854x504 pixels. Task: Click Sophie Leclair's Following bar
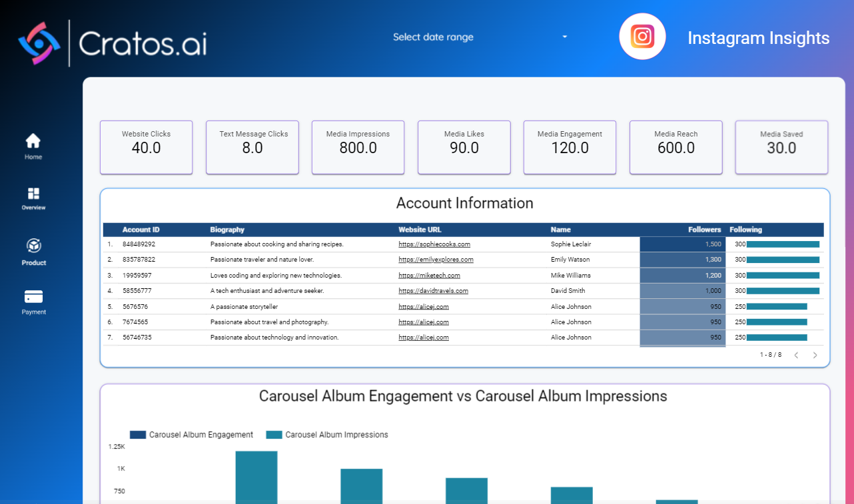point(783,244)
